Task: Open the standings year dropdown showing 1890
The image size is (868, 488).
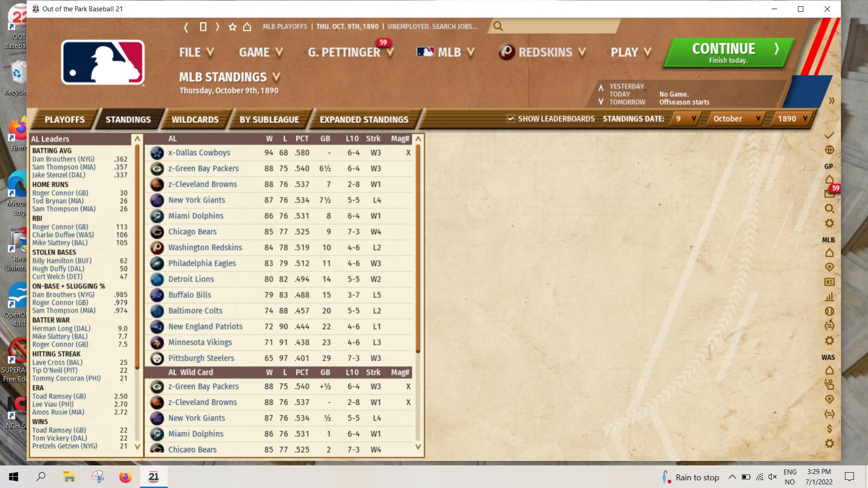Action: (792, 119)
